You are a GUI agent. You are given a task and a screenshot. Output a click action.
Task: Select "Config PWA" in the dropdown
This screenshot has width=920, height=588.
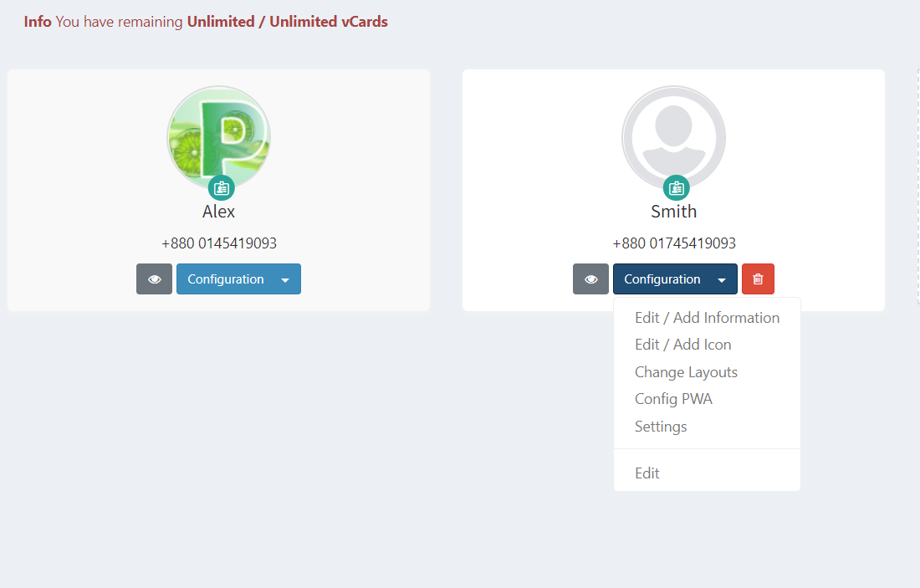coord(673,399)
